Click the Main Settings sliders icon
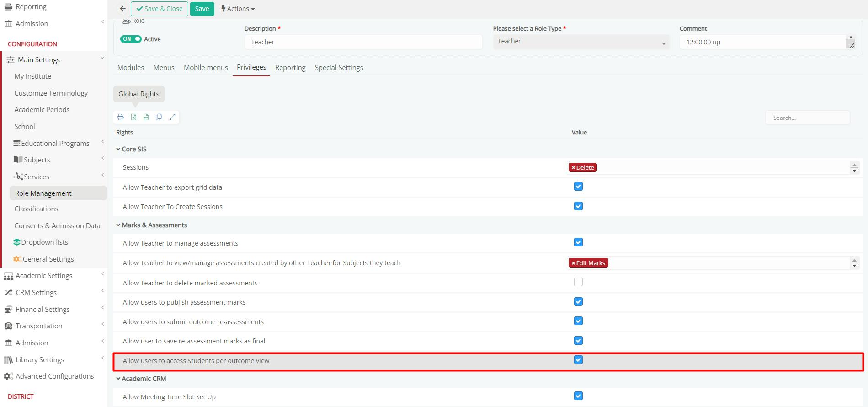This screenshot has width=868, height=407. pos(11,59)
